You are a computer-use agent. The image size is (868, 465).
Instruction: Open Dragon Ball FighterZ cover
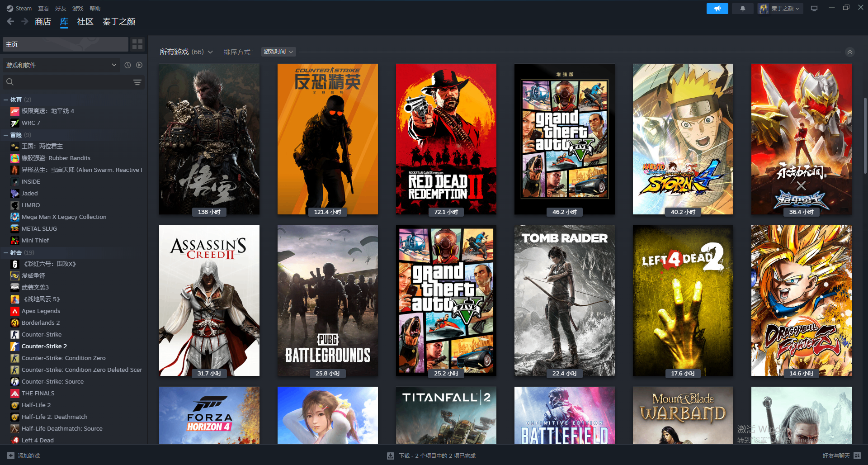802,300
